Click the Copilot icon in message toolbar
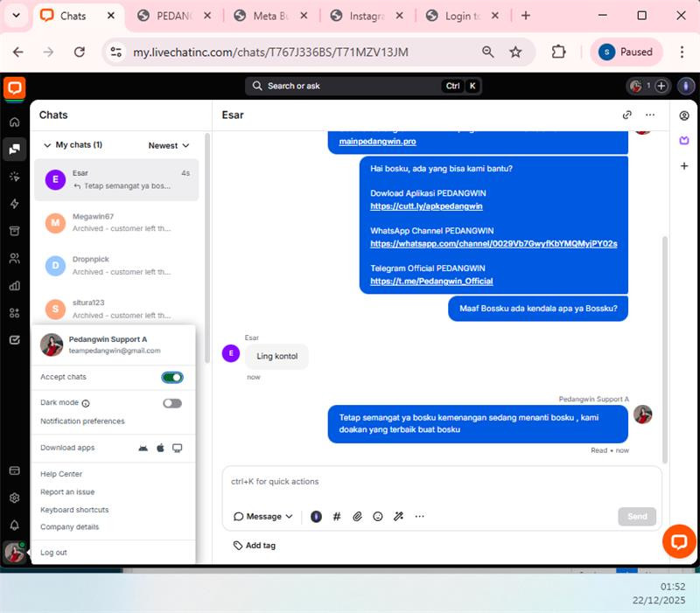 [316, 517]
